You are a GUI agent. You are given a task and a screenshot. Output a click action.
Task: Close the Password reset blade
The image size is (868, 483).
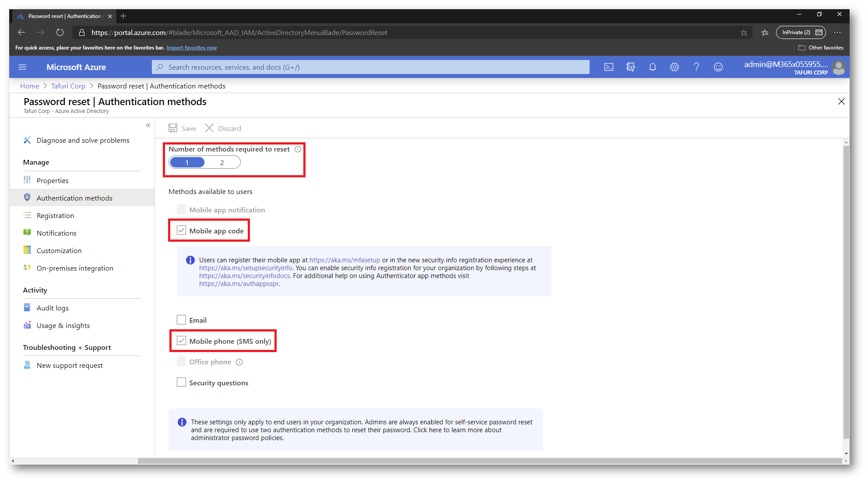(841, 102)
